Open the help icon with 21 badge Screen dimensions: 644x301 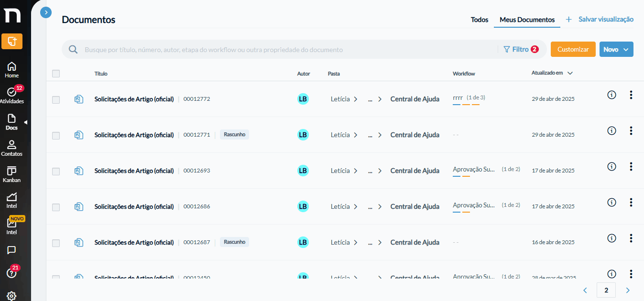click(x=12, y=273)
